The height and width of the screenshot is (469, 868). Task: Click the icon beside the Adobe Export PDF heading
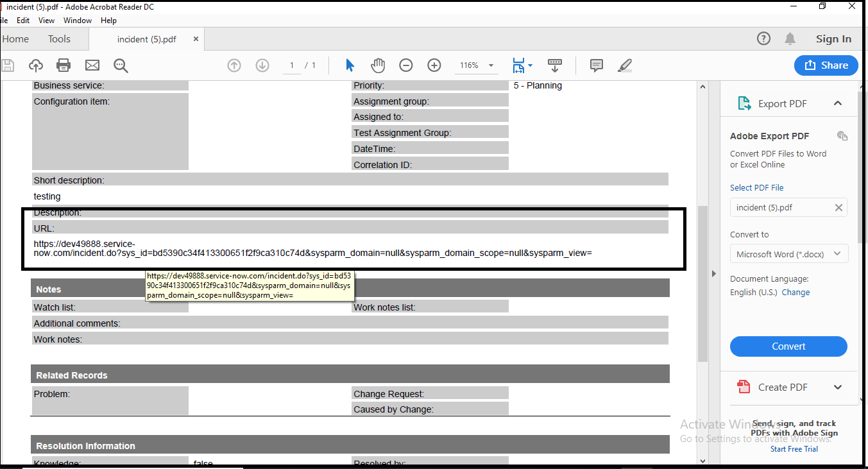click(x=842, y=135)
